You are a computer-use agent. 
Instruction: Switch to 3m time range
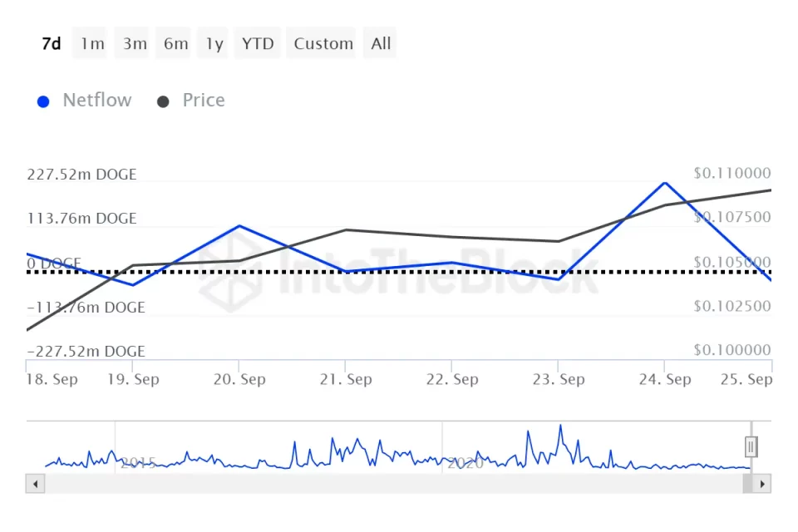point(135,44)
